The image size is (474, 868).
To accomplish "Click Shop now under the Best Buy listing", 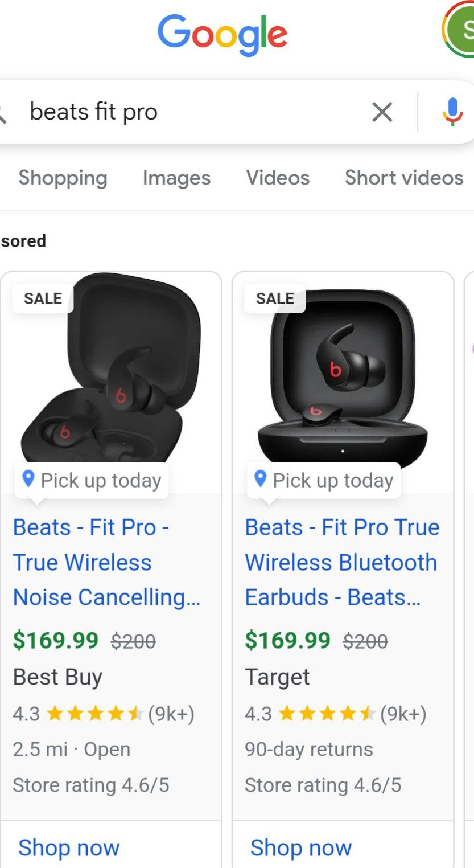I will [x=69, y=847].
